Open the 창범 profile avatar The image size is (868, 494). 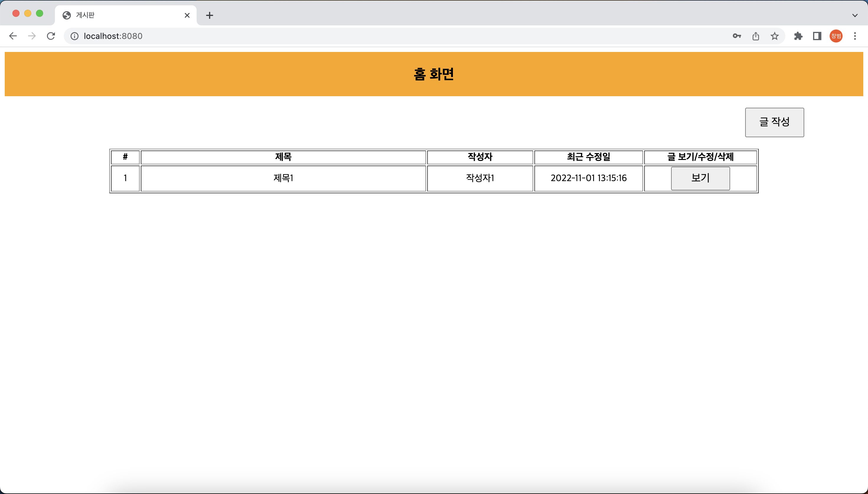pyautogui.click(x=836, y=36)
